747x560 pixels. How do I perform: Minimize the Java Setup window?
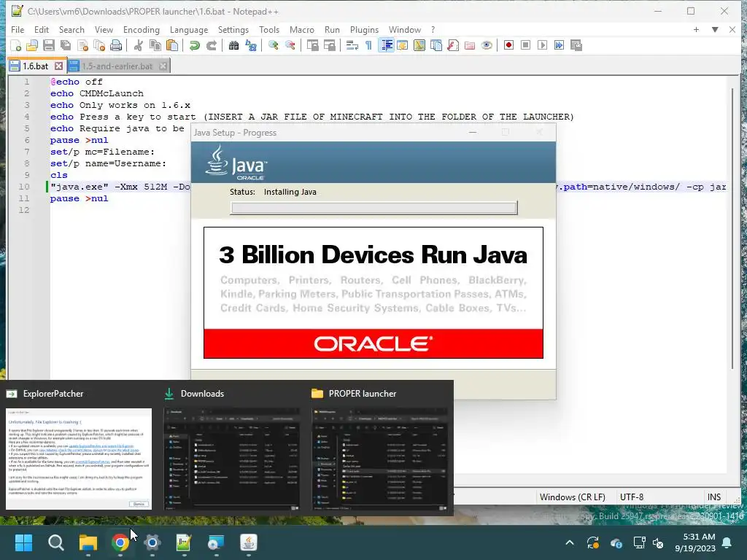[x=473, y=133]
